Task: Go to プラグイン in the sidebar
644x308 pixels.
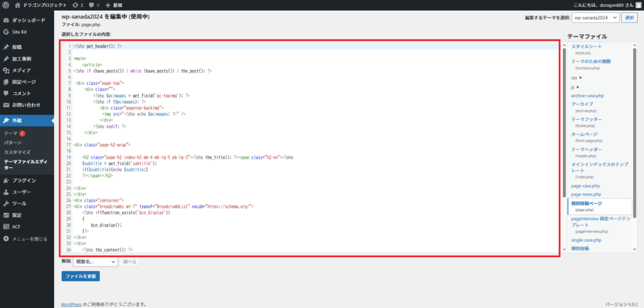Action: click(x=24, y=180)
